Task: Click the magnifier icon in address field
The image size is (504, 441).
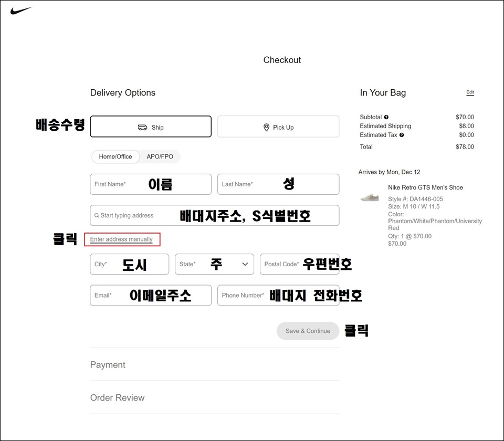Action: 97,215
